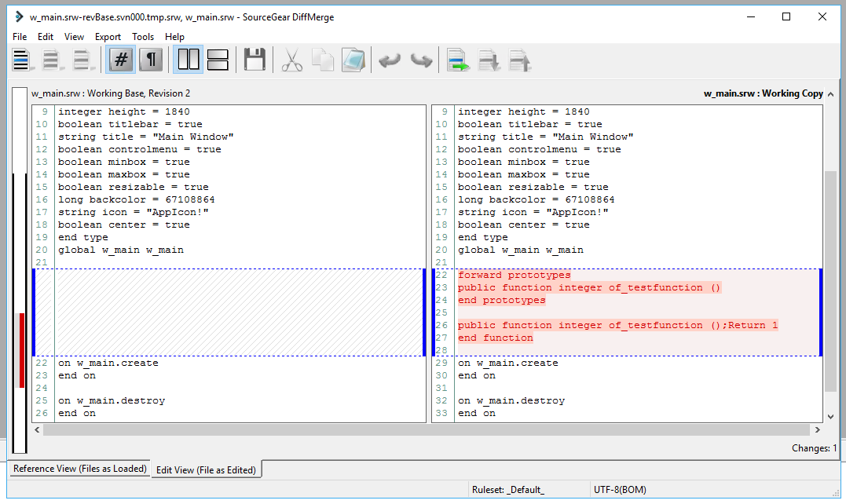Click 'integer height = 1840' in left pane
846x504 pixels.
124,111
